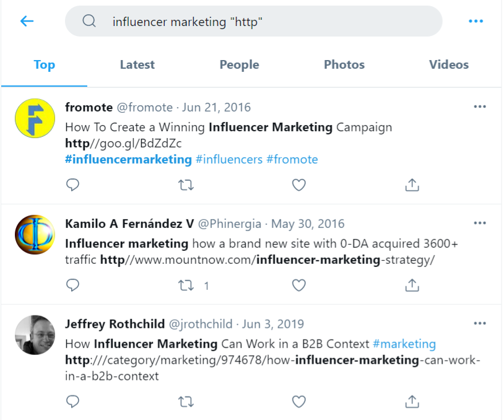Open more options for fromote's tweet
This screenshot has width=504, height=420.
pos(480,107)
